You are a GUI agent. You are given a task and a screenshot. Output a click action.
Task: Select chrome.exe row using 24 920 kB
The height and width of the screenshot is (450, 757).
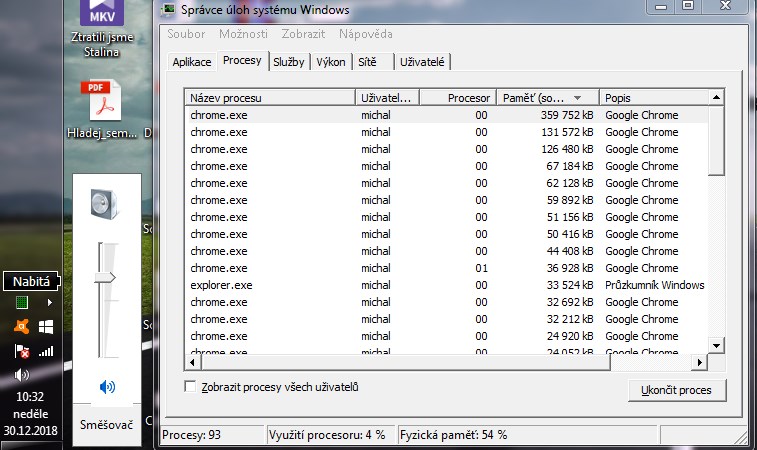[x=446, y=336]
